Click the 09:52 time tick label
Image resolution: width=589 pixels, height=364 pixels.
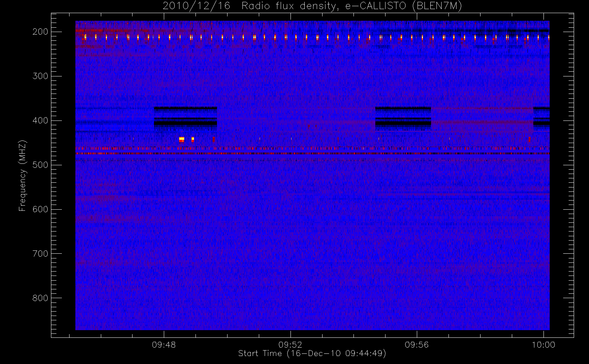pyautogui.click(x=290, y=345)
